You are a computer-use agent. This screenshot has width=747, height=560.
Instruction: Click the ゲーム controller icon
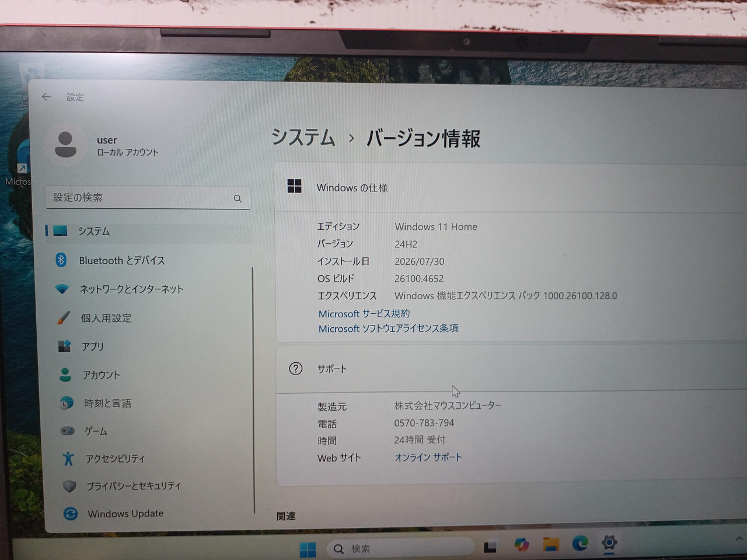[x=68, y=430]
